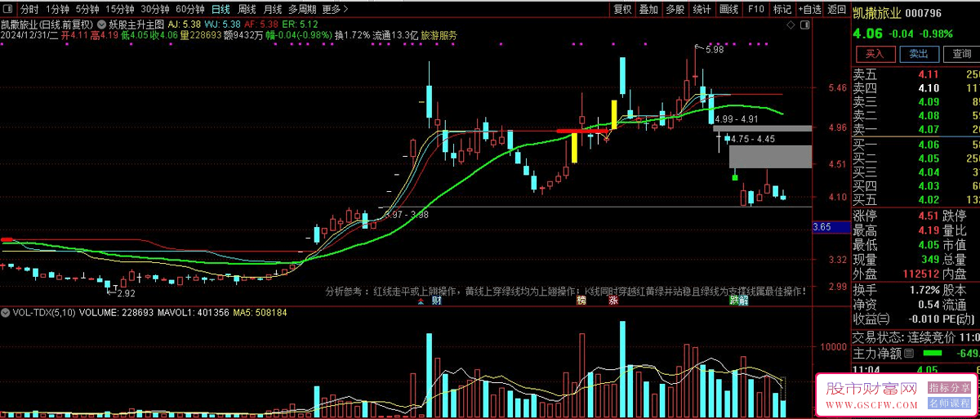Expand the 更多 periods menu
This screenshot has width=980, height=419.
tap(334, 10)
